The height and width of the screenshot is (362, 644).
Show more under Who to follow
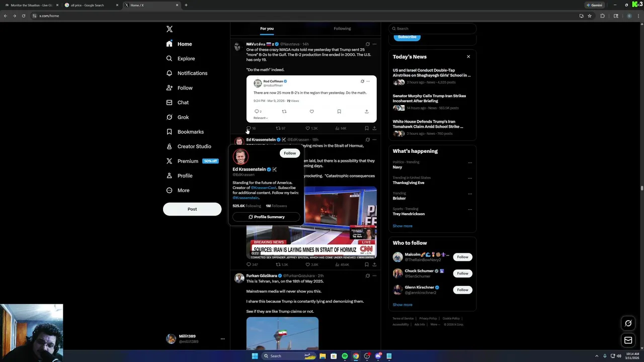point(403,305)
